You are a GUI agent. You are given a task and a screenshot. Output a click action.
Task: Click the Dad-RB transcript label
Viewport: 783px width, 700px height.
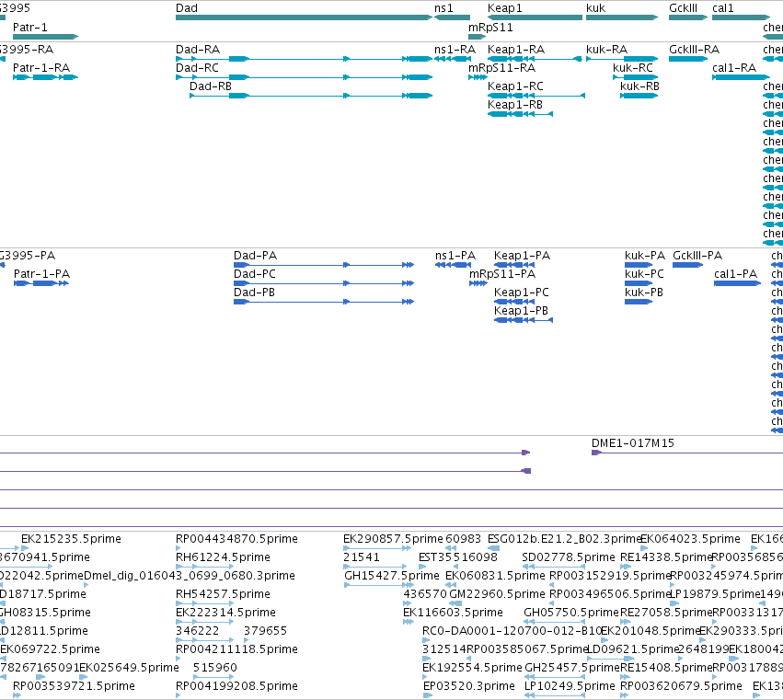tap(211, 86)
